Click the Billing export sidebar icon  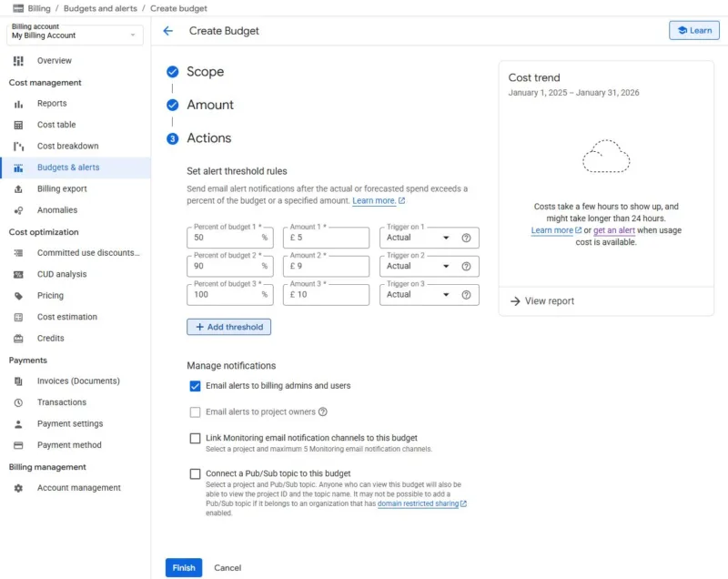pyautogui.click(x=18, y=189)
